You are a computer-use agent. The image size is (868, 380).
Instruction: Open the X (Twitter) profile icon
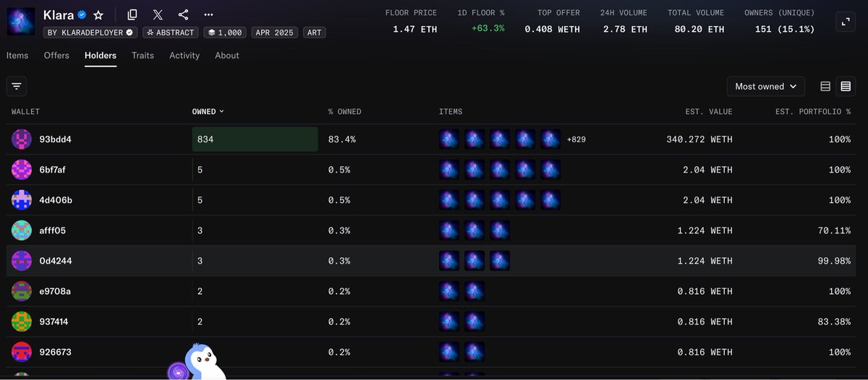[x=158, y=14]
